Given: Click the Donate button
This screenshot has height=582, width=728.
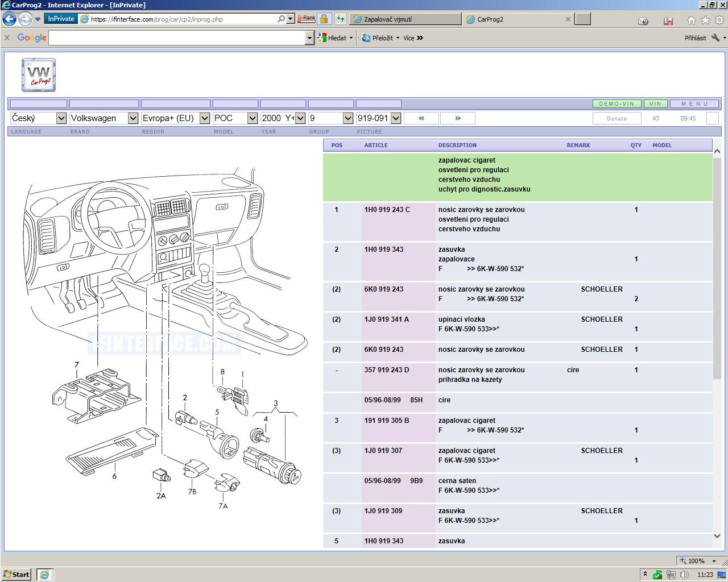Looking at the screenshot, I should click(617, 118).
